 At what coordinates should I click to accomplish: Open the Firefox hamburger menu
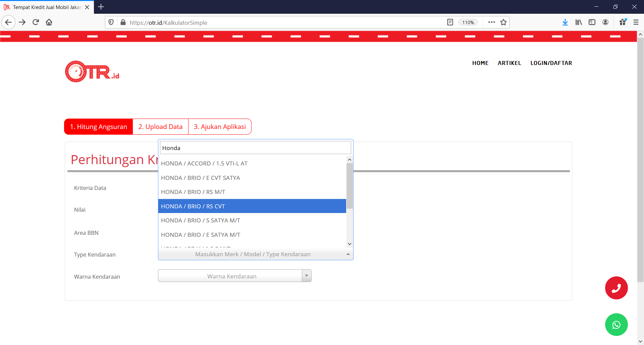coord(636,22)
